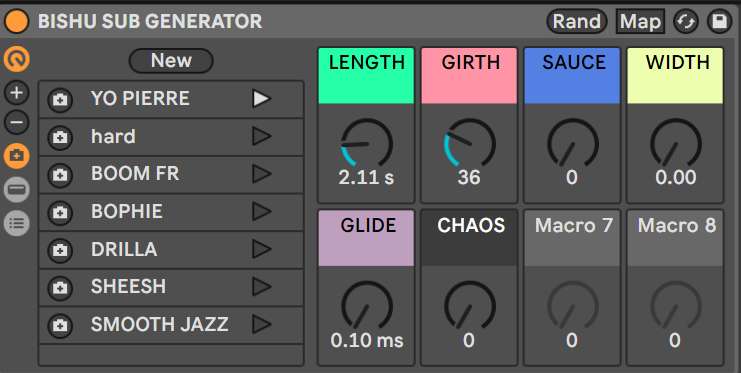The height and width of the screenshot is (373, 741).
Task: Launch the SMOOTH JAZZ variation
Action: (x=261, y=324)
